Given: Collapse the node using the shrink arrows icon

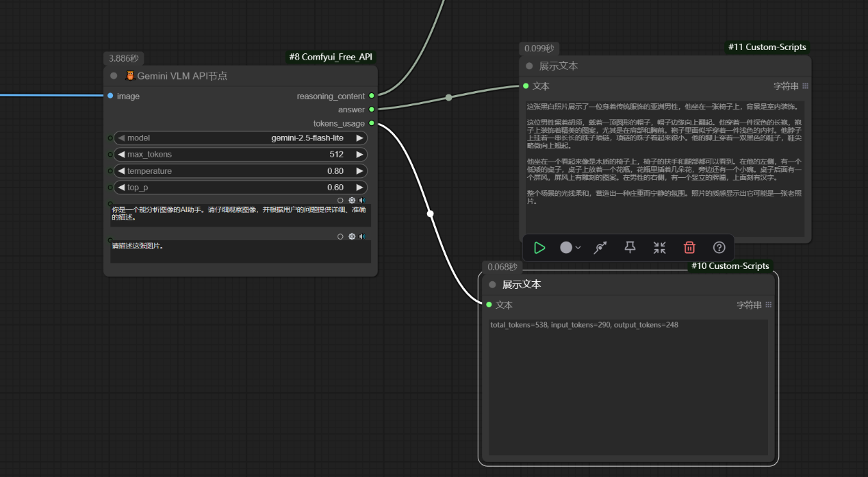Looking at the screenshot, I should click(x=659, y=248).
